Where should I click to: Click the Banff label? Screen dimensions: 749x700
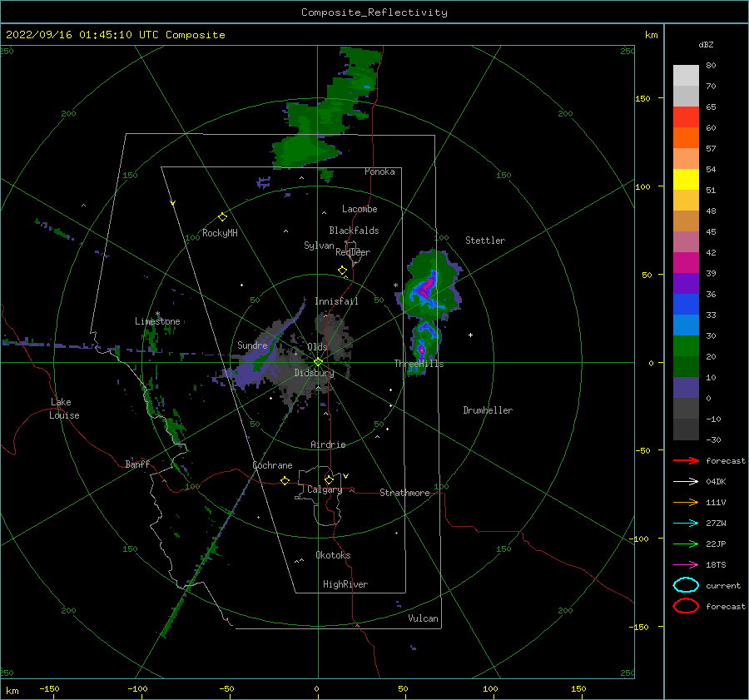point(137,464)
